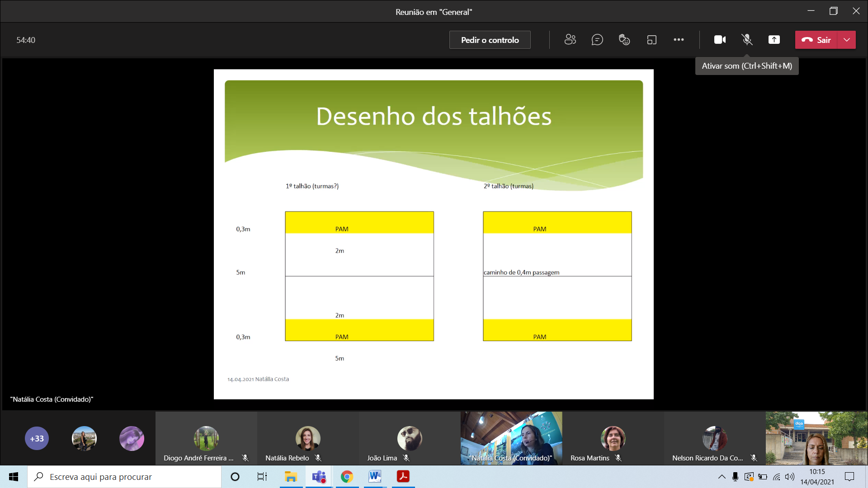This screenshot has width=868, height=488.
Task: Open the Windows Start menu
Action: [x=14, y=477]
